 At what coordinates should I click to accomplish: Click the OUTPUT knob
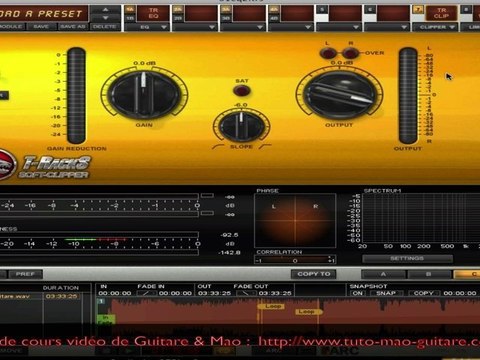pyautogui.click(x=339, y=94)
